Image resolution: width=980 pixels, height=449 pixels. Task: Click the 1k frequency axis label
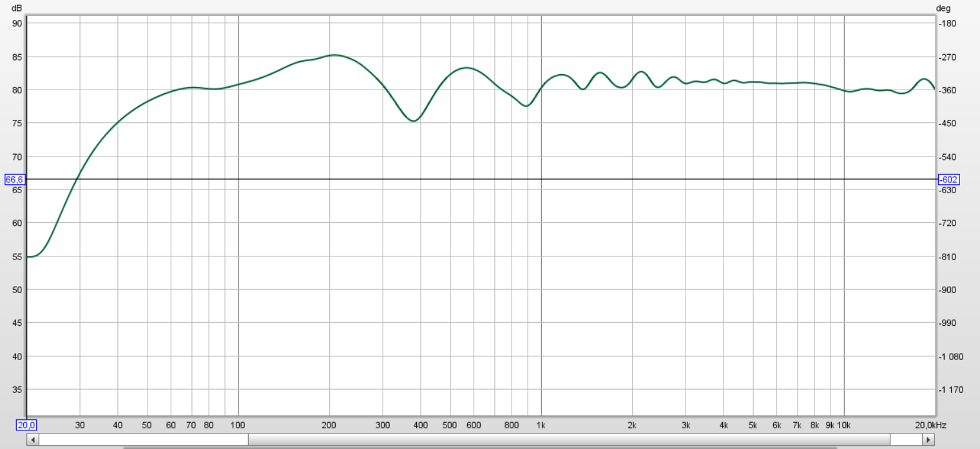coord(541,425)
